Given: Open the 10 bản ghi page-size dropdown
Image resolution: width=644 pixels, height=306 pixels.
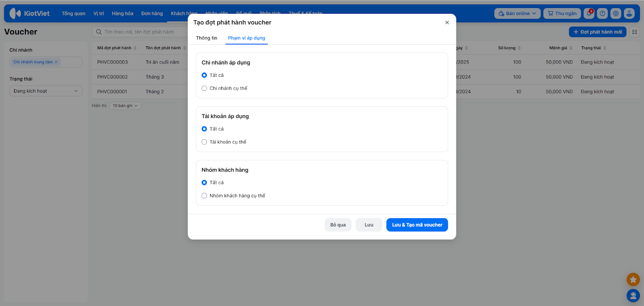Looking at the screenshot, I should pos(125,106).
